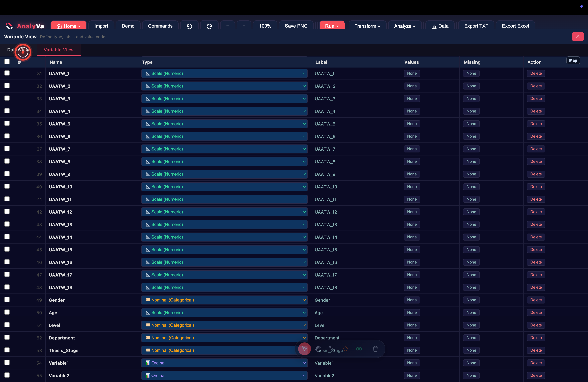Open the Type dropdown for UAATW_12
This screenshot has height=382, width=588.
pos(224,212)
